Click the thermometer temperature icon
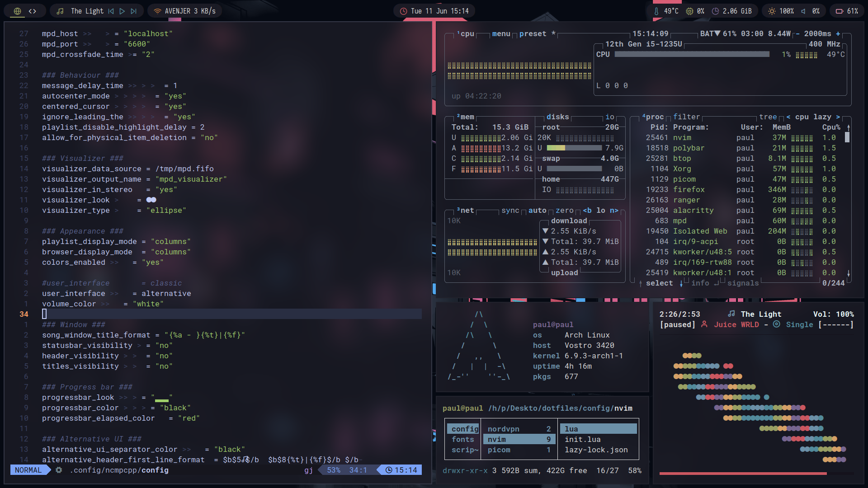The height and width of the screenshot is (488, 868). tap(656, 11)
